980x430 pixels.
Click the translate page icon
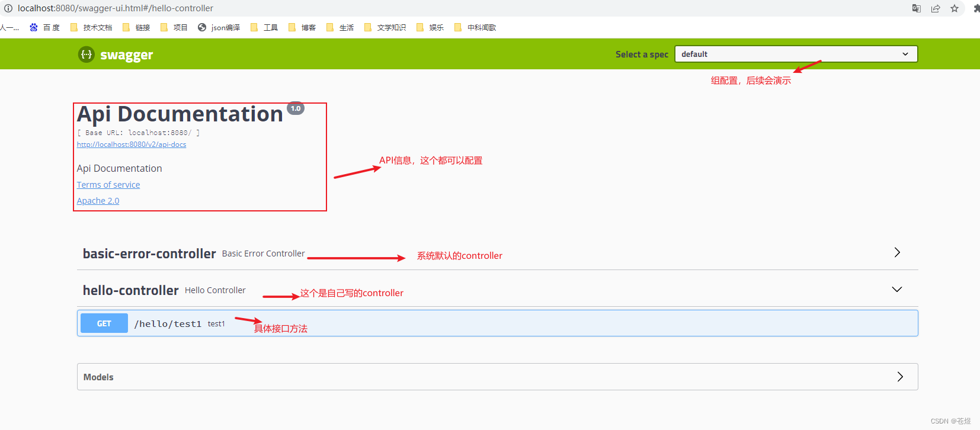tap(917, 8)
